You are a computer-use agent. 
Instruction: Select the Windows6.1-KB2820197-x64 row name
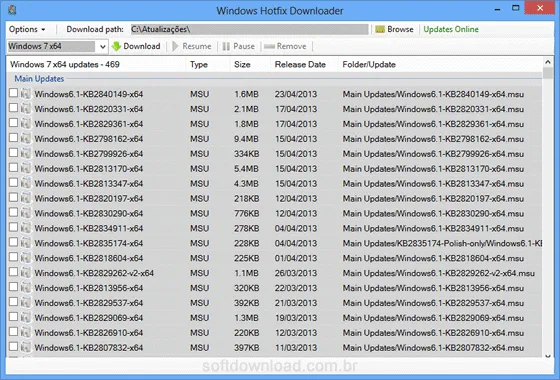pos(89,199)
